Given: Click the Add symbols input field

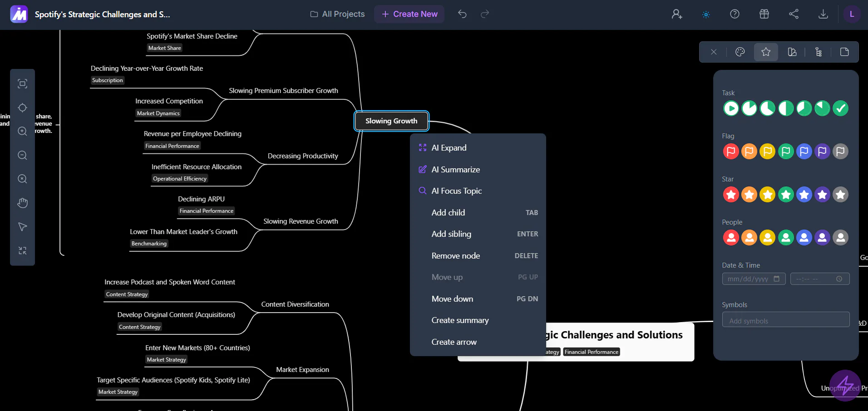Looking at the screenshot, I should (x=786, y=320).
